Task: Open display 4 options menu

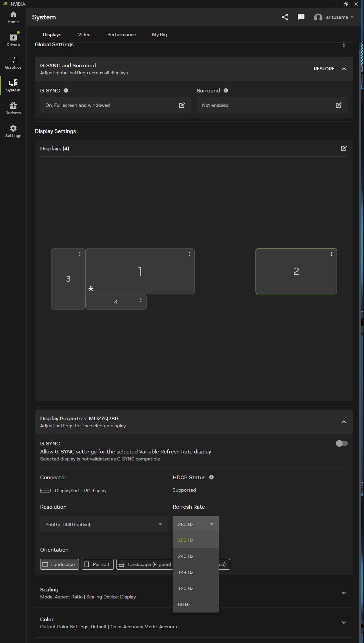Action: click(x=141, y=300)
